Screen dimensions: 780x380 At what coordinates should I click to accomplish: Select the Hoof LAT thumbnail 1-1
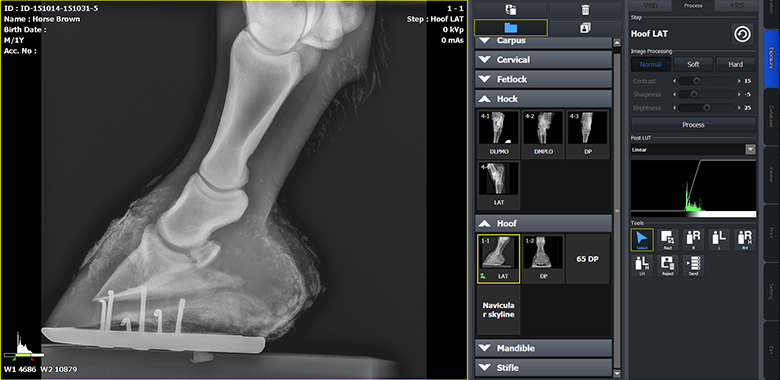[498, 259]
